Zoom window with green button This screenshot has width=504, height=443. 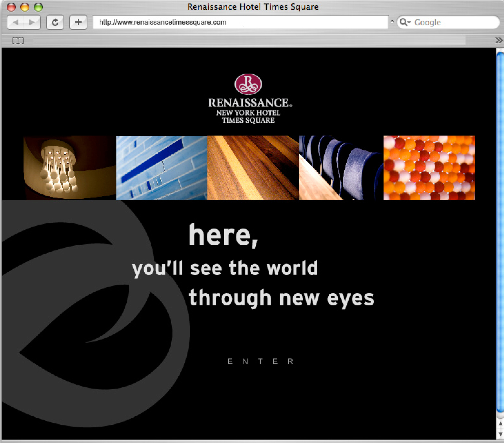click(38, 7)
